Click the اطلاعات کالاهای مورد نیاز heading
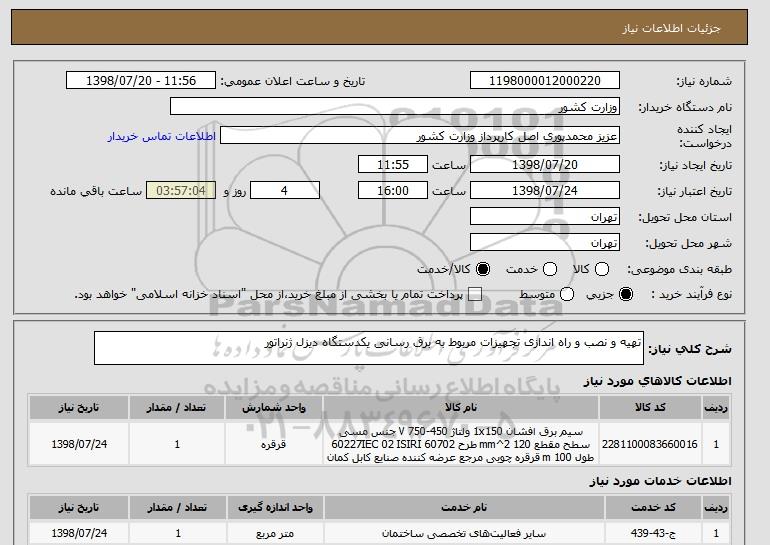The height and width of the screenshot is (545, 770). (x=657, y=381)
